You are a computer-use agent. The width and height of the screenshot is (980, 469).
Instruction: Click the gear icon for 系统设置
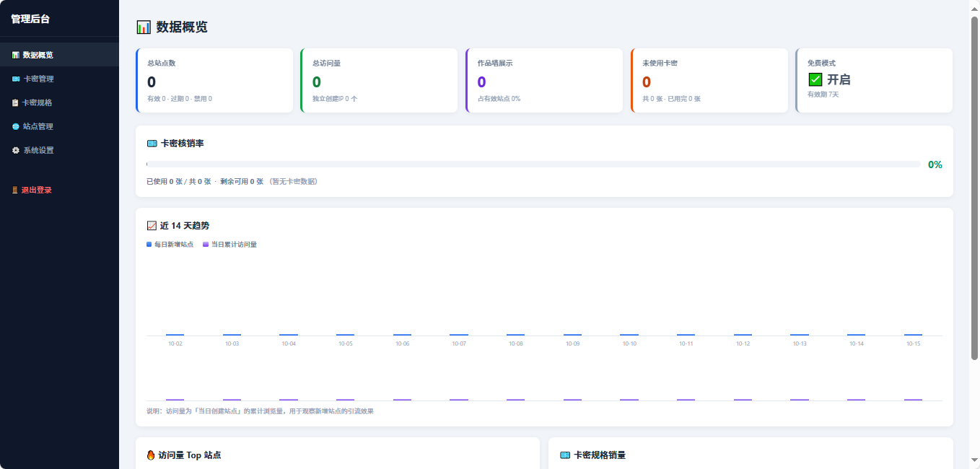(16, 150)
